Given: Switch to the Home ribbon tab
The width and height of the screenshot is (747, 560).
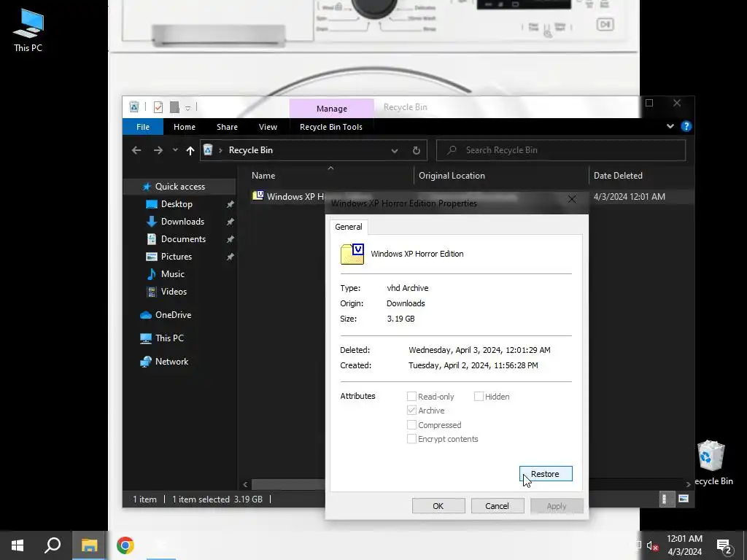Looking at the screenshot, I should pos(185,127).
